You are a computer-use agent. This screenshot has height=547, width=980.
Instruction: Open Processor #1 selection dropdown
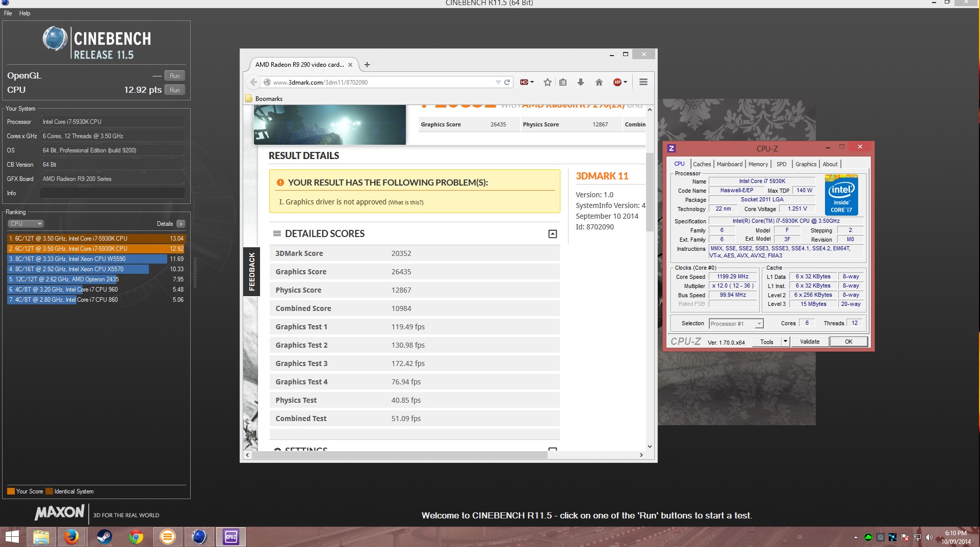736,324
